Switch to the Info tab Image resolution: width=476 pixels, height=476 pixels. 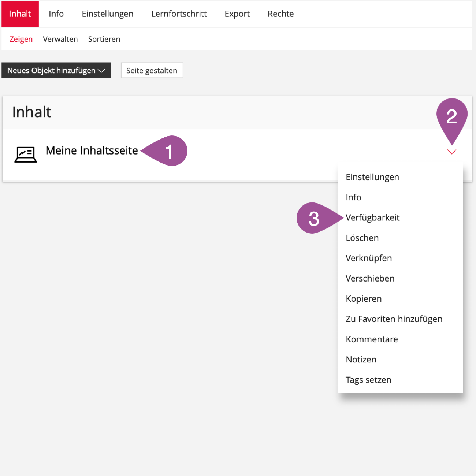[x=56, y=14]
